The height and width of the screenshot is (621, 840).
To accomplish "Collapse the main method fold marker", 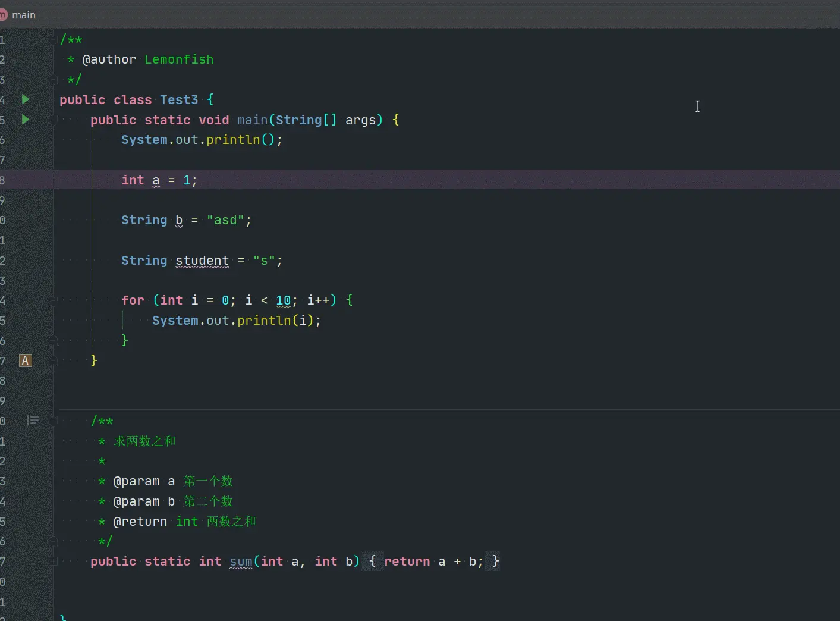I will coord(54,120).
